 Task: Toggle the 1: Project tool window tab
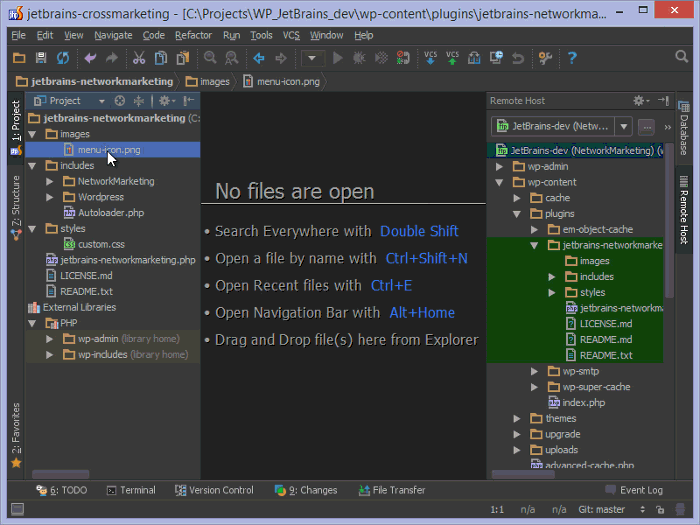click(x=16, y=128)
